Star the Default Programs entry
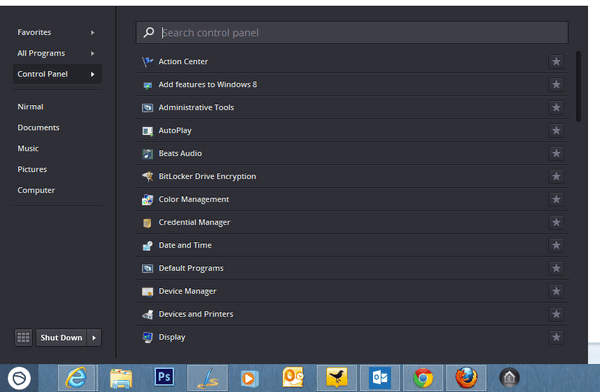This screenshot has width=600, height=392. (556, 268)
